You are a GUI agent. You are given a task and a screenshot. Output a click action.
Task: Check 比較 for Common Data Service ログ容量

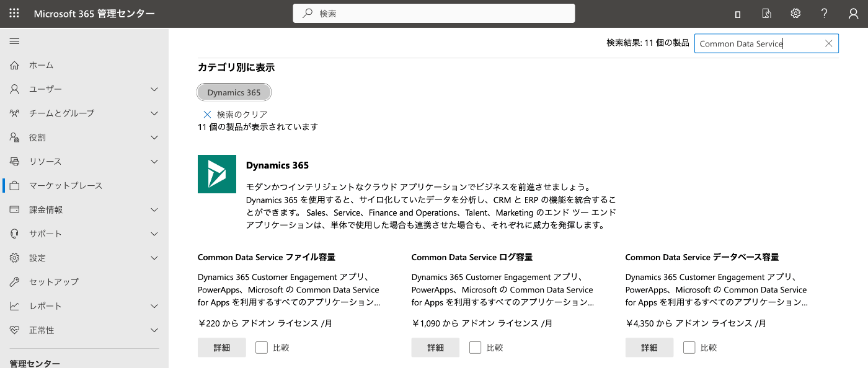click(x=476, y=348)
